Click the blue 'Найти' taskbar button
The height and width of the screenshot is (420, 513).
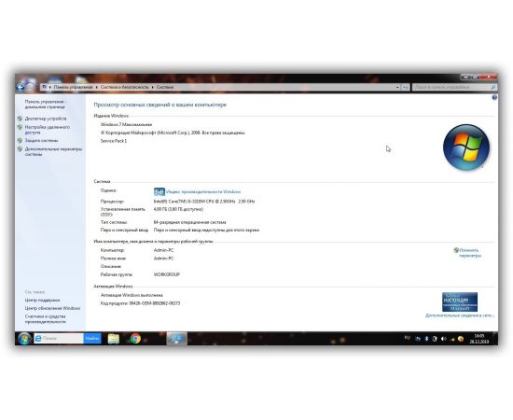point(92,339)
